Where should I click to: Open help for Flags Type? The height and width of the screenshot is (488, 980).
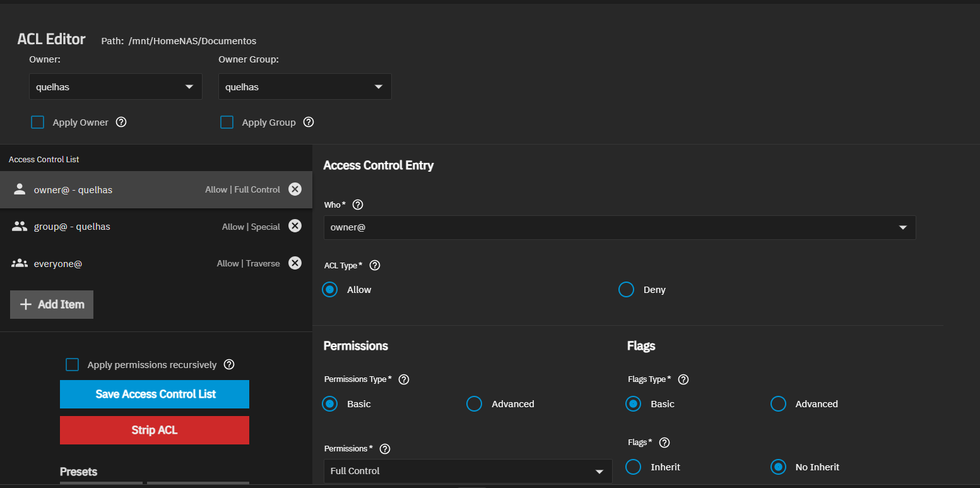pyautogui.click(x=683, y=380)
